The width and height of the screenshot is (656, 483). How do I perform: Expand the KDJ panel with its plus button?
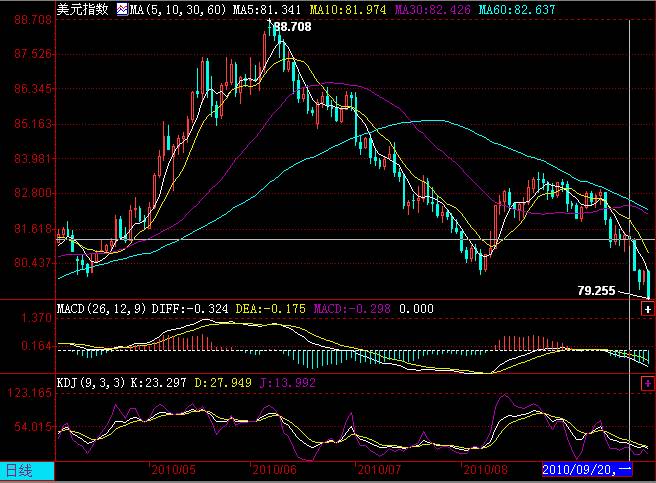tap(648, 383)
